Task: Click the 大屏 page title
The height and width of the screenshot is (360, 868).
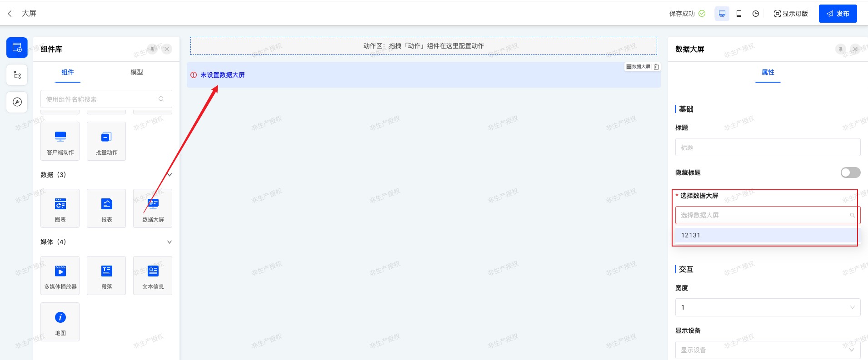Action: tap(29, 14)
